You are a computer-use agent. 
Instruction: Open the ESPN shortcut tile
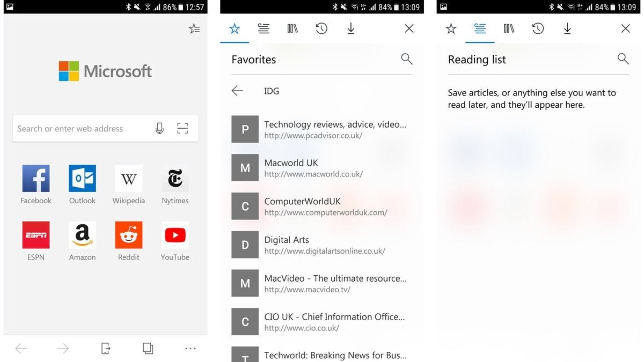36,241
